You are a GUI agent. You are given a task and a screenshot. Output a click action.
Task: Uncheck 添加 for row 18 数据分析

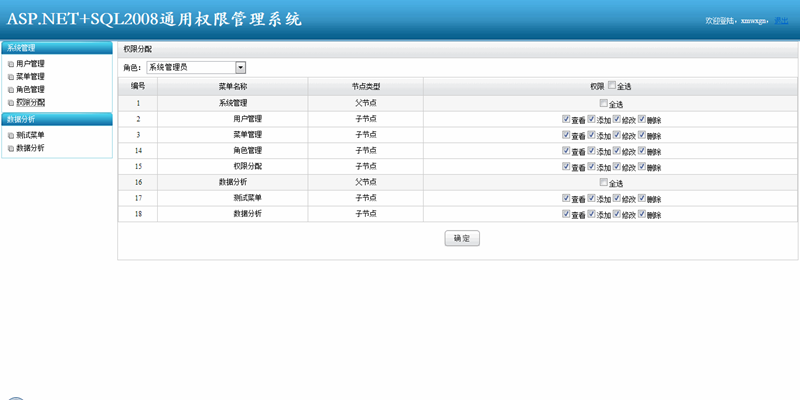coord(591,214)
